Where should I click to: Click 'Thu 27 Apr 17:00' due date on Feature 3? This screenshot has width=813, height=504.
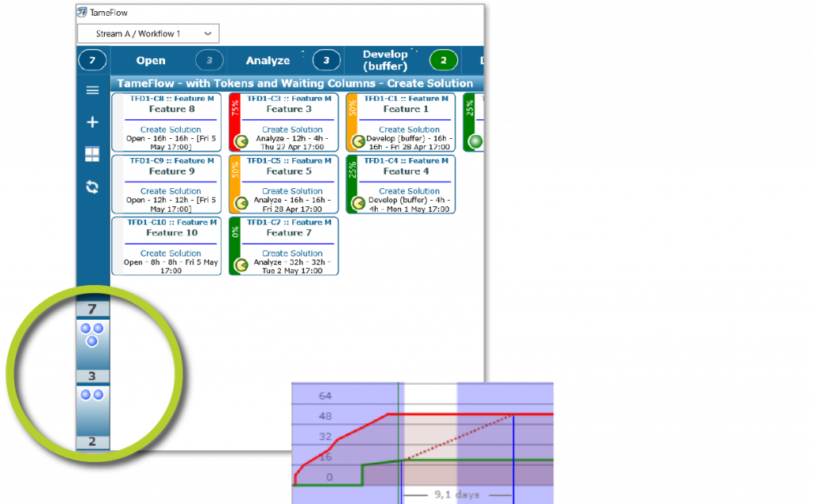click(x=292, y=147)
